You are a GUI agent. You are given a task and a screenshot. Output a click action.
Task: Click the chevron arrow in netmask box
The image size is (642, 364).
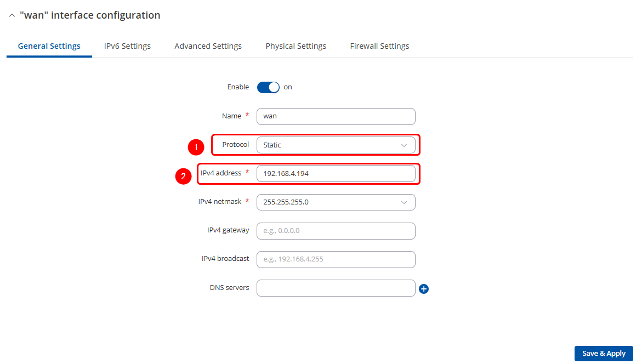pos(404,202)
